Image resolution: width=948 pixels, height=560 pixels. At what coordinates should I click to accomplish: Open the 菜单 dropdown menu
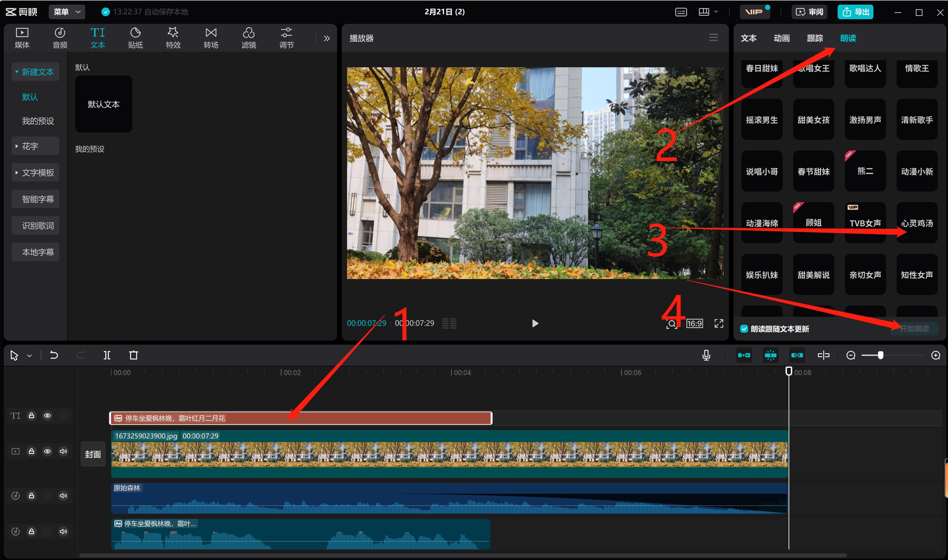(67, 12)
